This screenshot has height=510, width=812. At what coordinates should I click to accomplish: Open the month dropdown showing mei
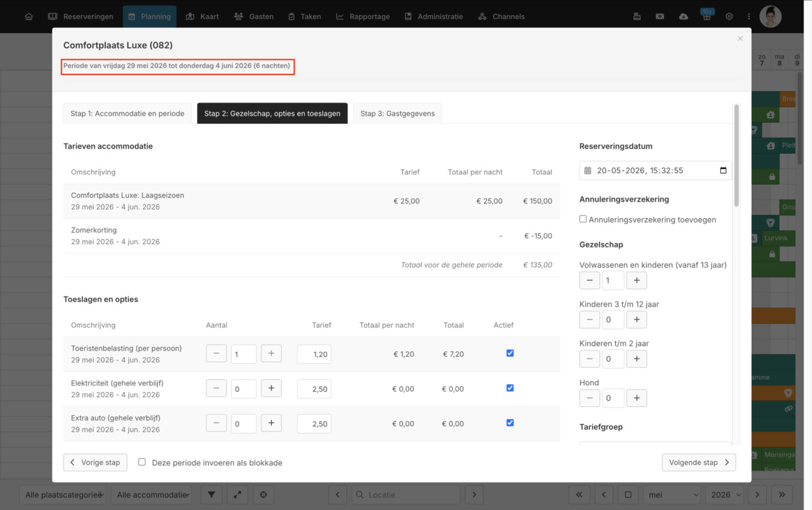pos(672,495)
